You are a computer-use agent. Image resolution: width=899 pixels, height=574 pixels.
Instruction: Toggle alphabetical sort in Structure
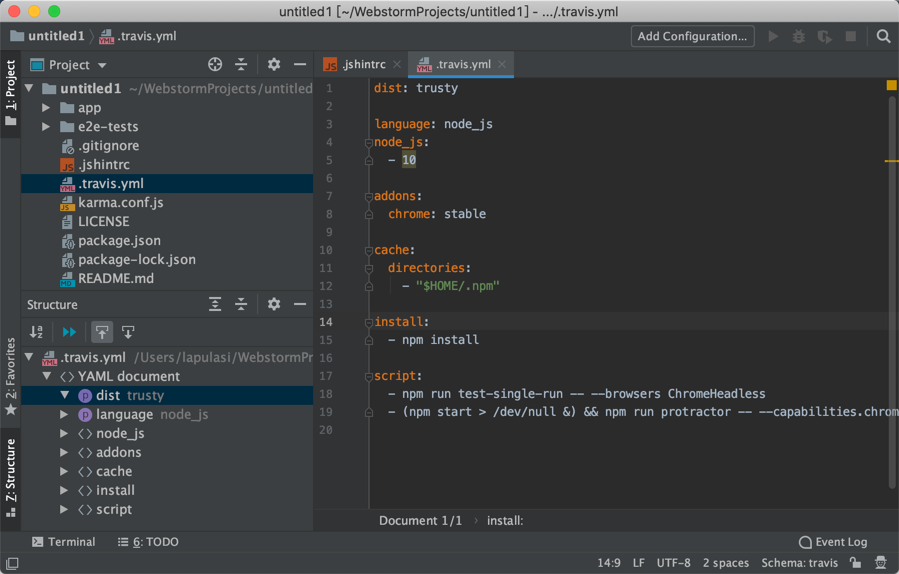(36, 332)
